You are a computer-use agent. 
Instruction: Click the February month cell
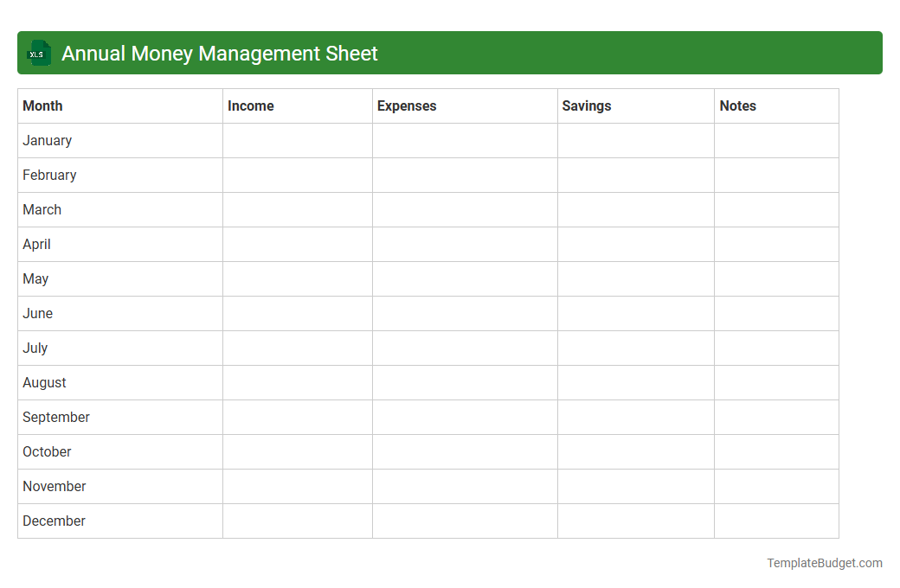coord(49,175)
